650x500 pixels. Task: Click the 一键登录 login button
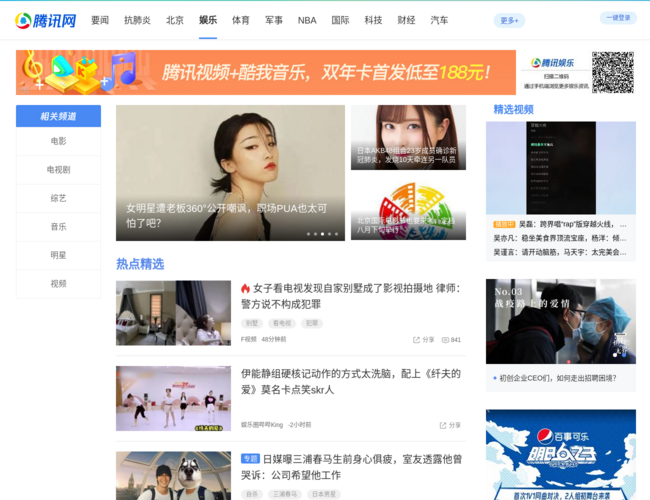click(x=618, y=18)
